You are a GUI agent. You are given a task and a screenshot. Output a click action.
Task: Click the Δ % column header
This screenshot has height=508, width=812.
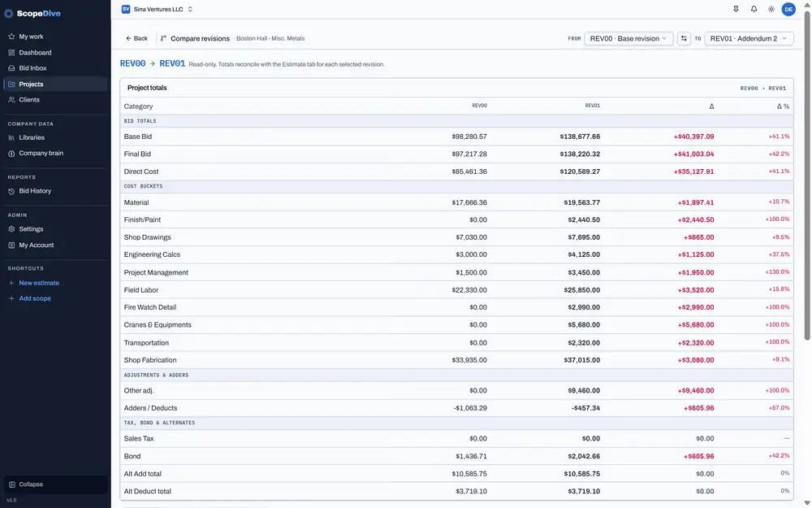(783, 106)
